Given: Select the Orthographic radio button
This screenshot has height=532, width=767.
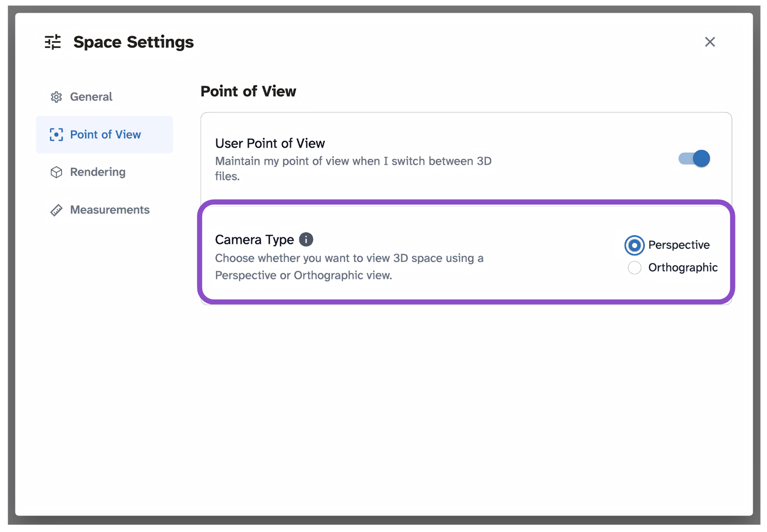Looking at the screenshot, I should point(635,268).
